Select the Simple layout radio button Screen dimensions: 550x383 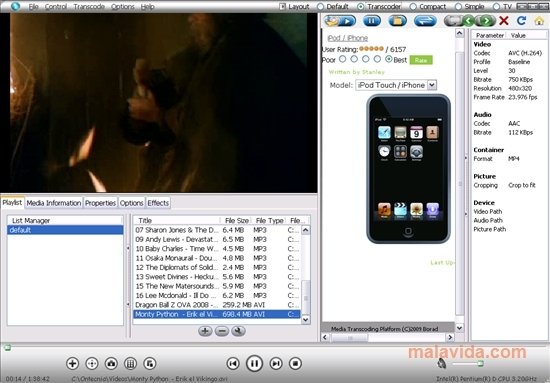click(458, 6)
